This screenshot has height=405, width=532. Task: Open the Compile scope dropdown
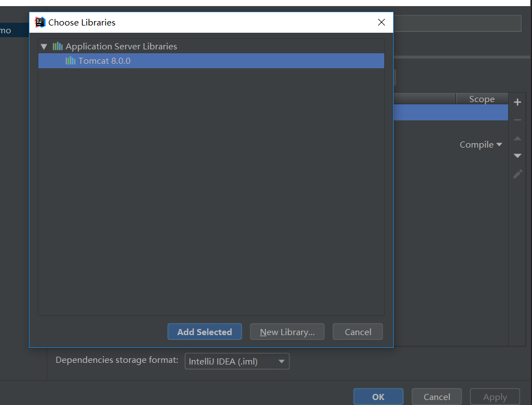pos(481,145)
